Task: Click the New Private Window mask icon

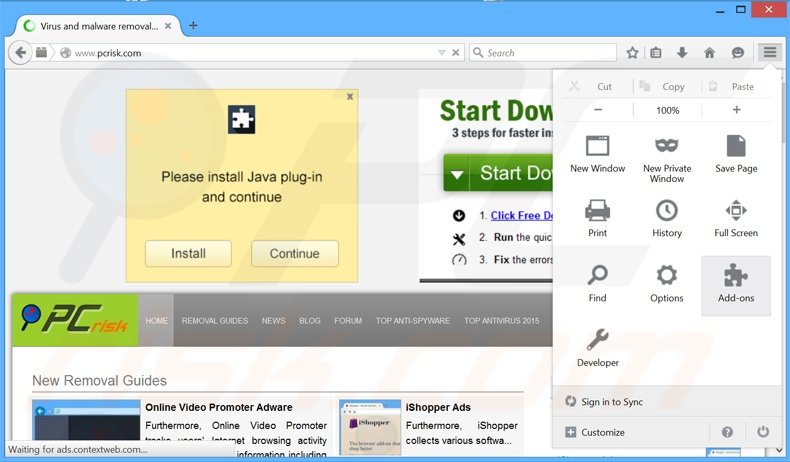Action: coord(666,147)
